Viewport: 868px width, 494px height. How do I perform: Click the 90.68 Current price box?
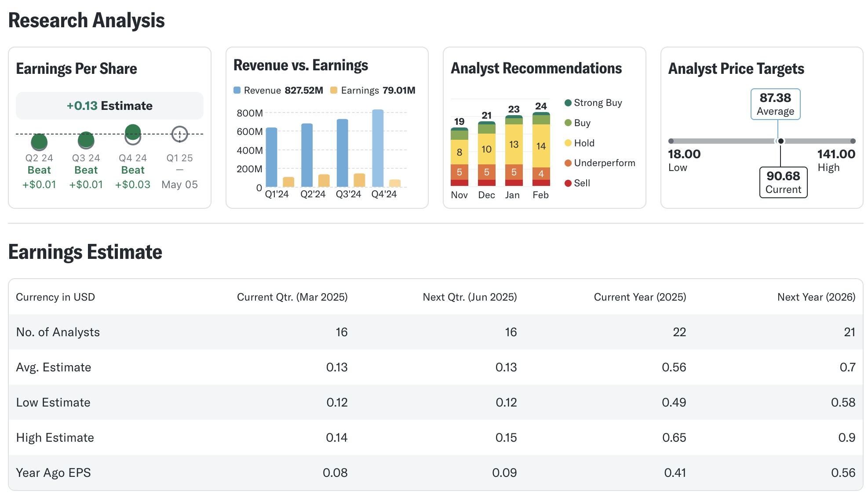point(783,182)
